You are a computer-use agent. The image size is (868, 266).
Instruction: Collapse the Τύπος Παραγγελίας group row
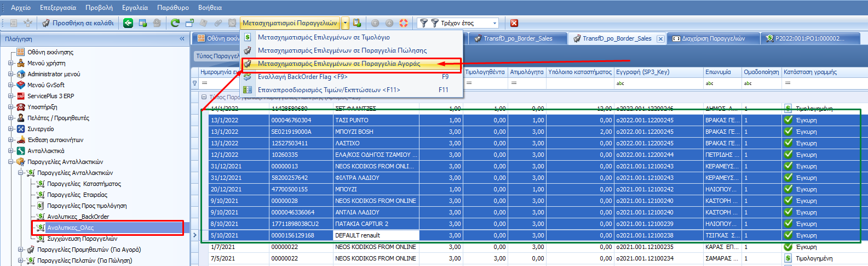pyautogui.click(x=204, y=97)
